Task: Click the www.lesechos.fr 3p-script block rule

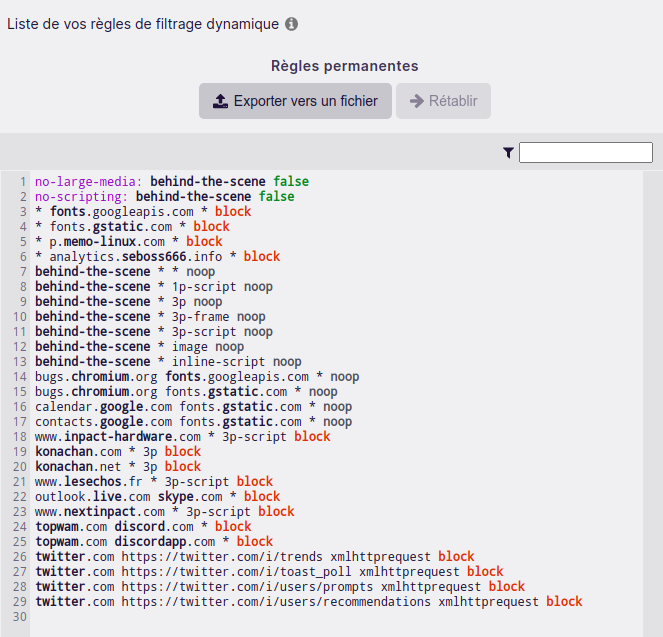Action: pos(153,482)
